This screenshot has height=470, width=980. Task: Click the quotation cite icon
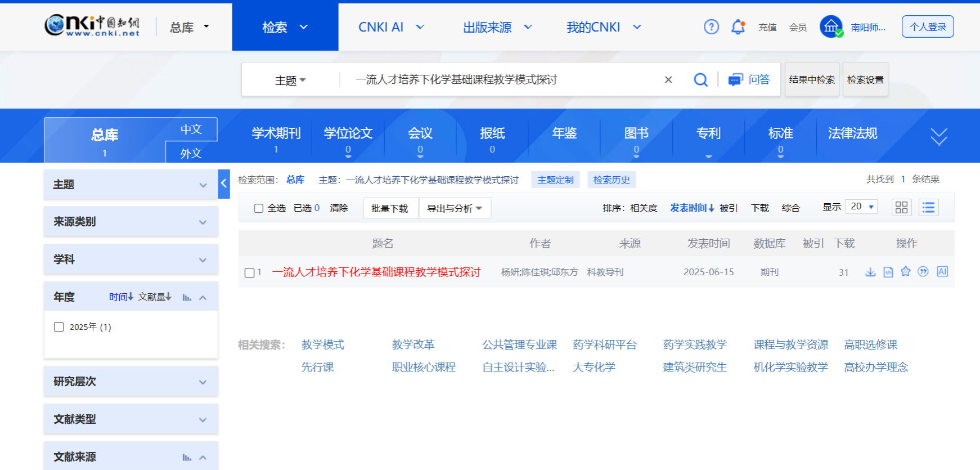(x=923, y=272)
